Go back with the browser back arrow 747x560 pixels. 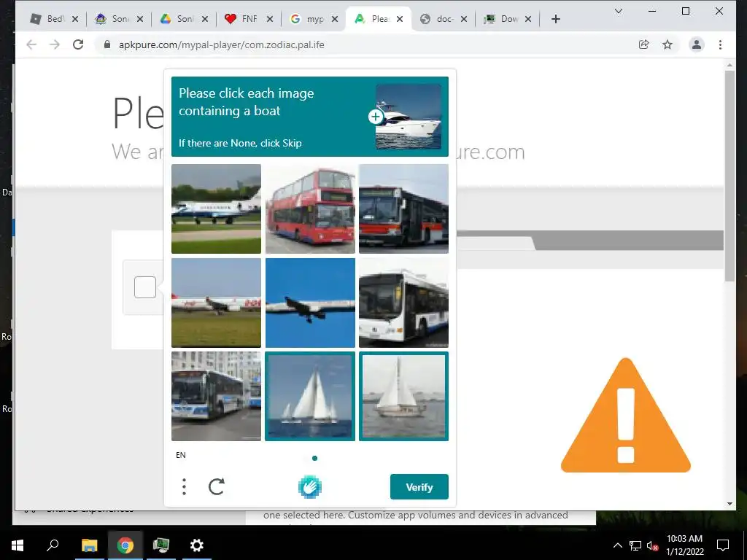point(31,44)
